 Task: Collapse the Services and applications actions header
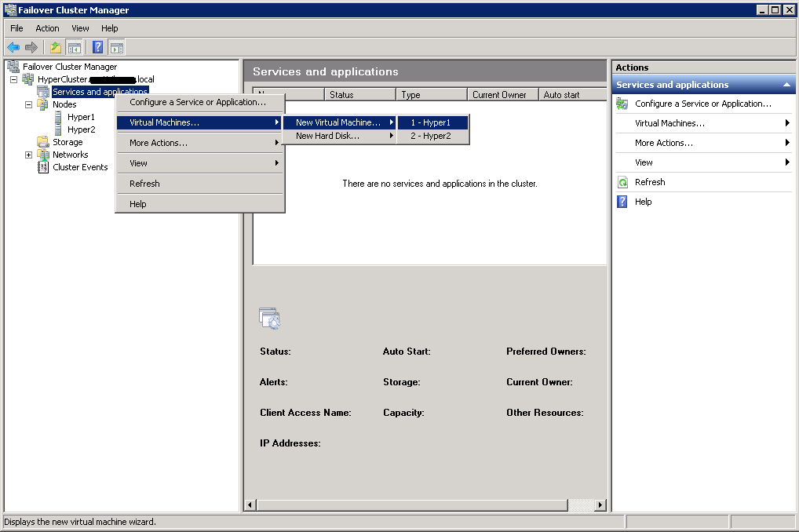(x=786, y=85)
